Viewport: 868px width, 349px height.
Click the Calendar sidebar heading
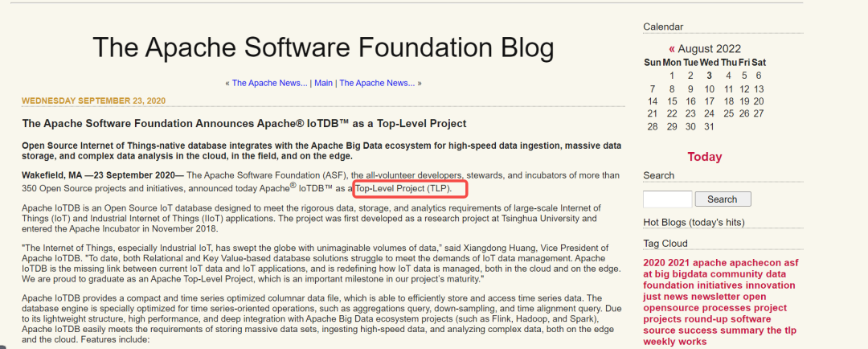pos(663,27)
